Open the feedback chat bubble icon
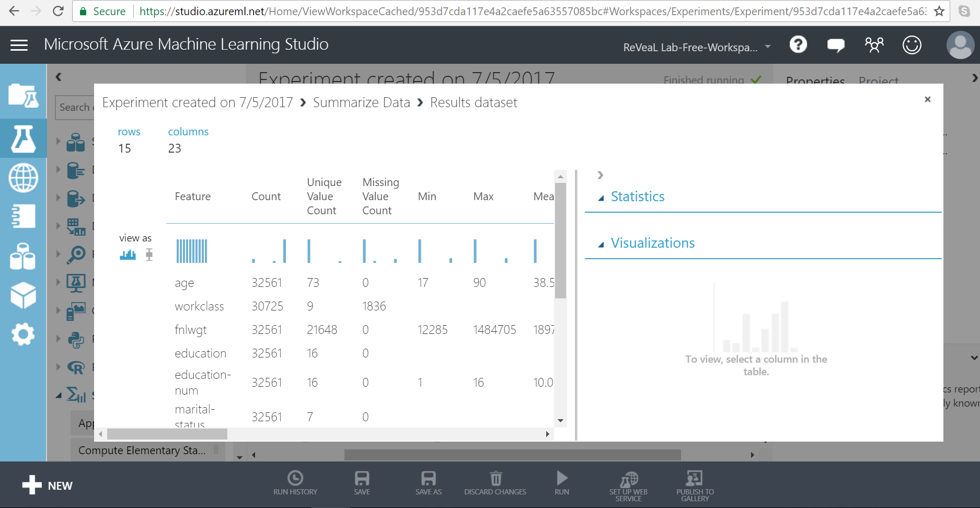 836,45
